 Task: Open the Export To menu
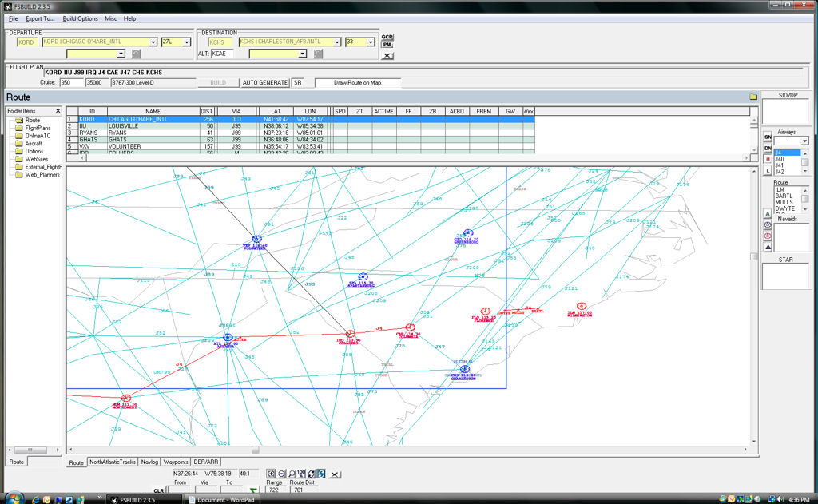point(40,18)
